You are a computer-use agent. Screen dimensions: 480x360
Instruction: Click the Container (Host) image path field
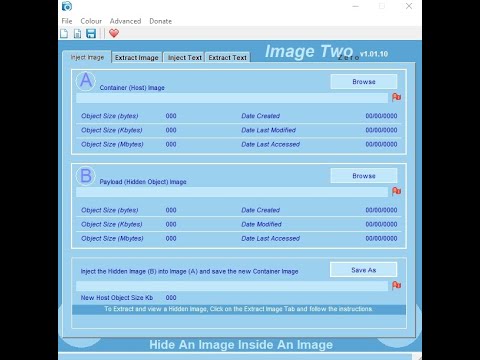(x=232, y=98)
